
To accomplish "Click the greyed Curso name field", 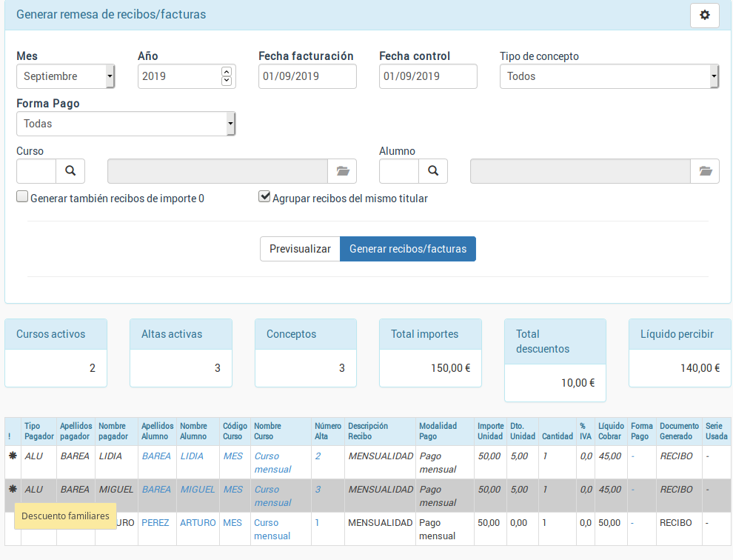I will pos(218,171).
